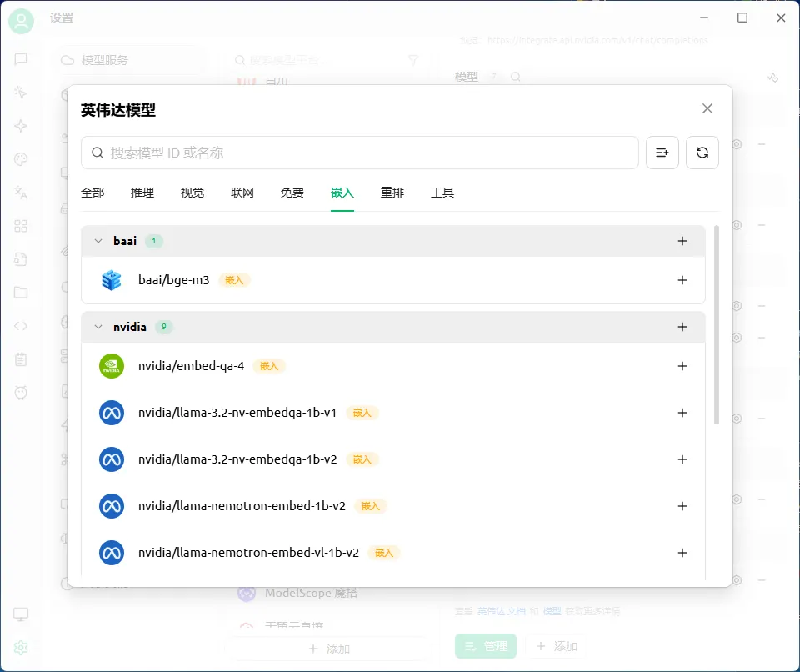Viewport: 800px width, 672px height.
Task: Open the notes clipboard sidebar icon
Action: (21, 359)
